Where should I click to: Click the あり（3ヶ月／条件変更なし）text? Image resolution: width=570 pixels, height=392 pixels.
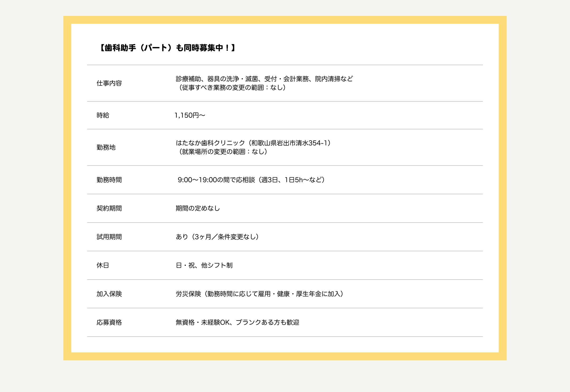pos(217,237)
